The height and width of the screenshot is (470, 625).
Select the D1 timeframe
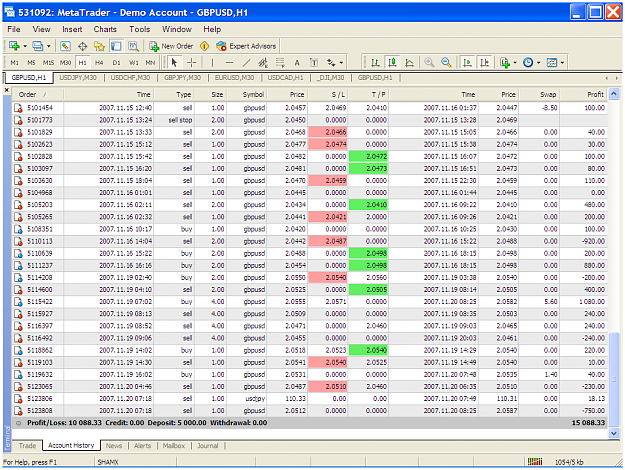tap(116, 63)
